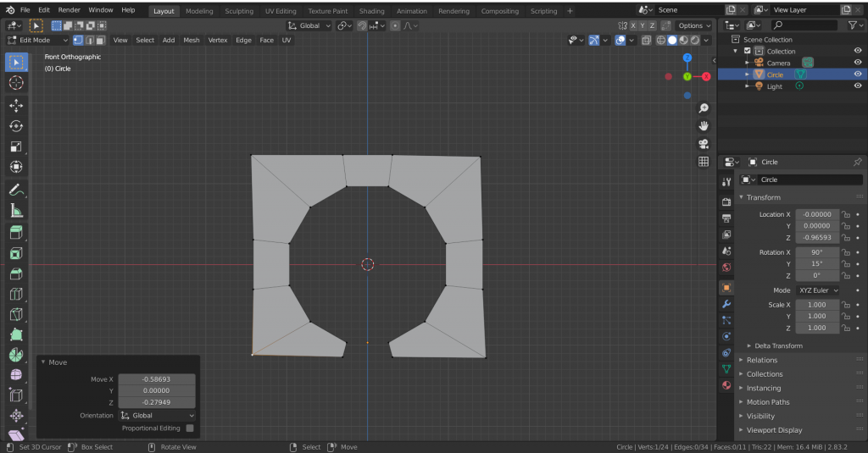Click the Location Z value field
The width and height of the screenshot is (868, 453).
(x=817, y=238)
